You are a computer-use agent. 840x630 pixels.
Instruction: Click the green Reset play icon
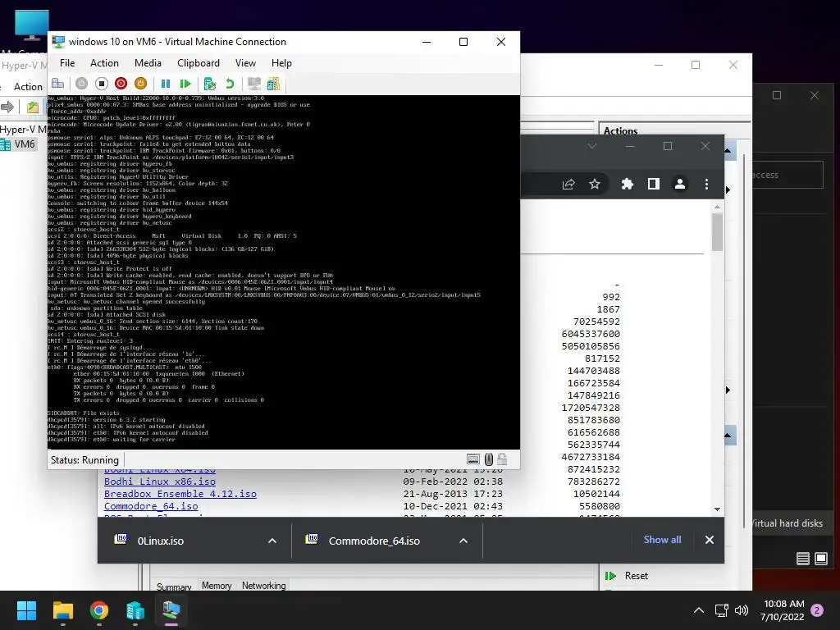[x=185, y=84]
